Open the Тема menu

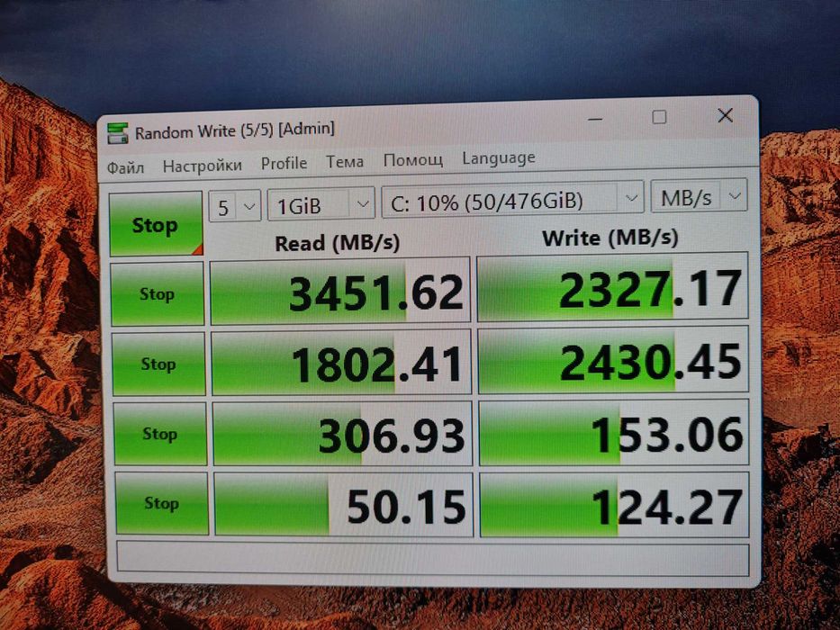point(345,162)
